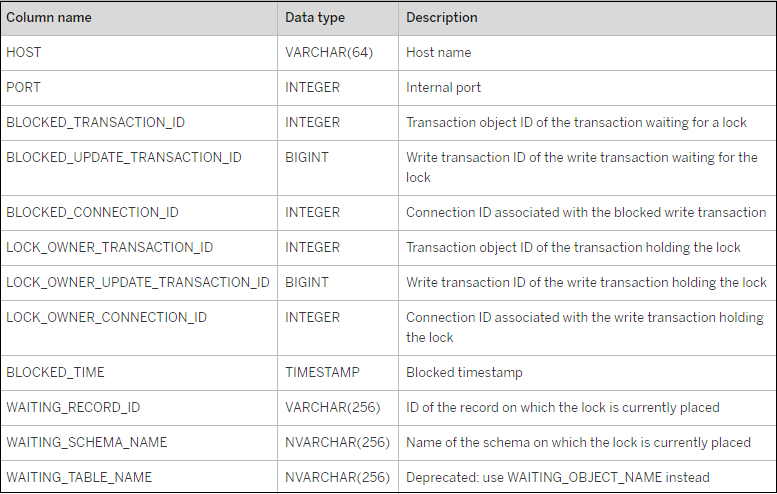Select the BLOCKED_TRANSACTION_ID cell
The image size is (777, 494).
click(95, 122)
